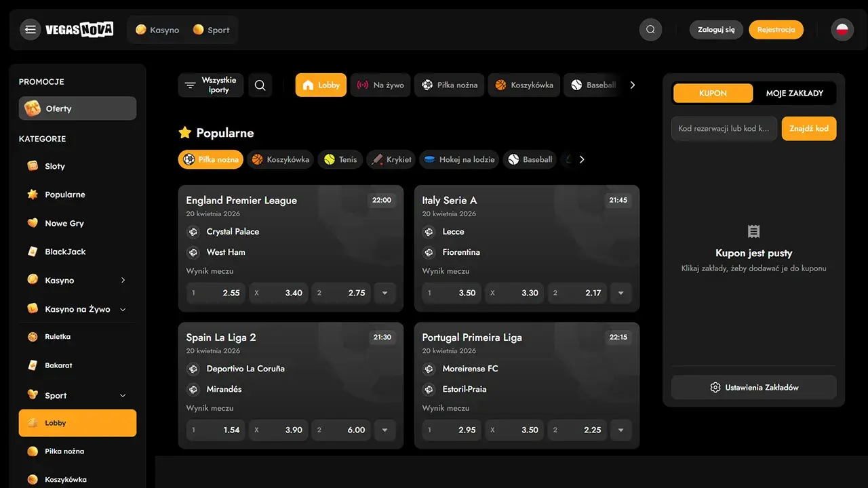Click the Rejestracja button

pos(776,30)
